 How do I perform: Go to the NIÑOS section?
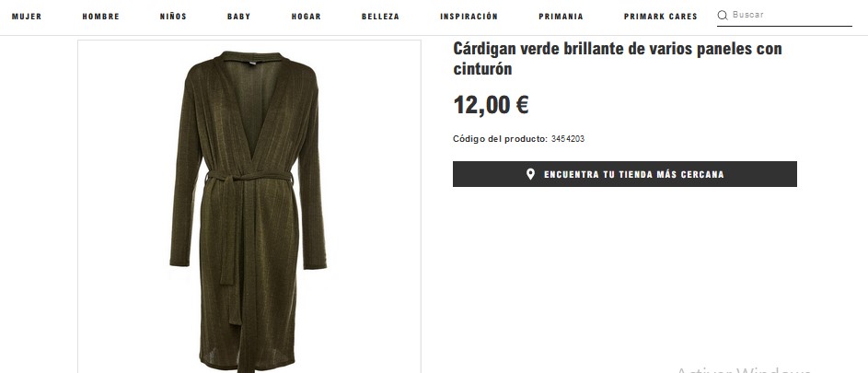173,17
